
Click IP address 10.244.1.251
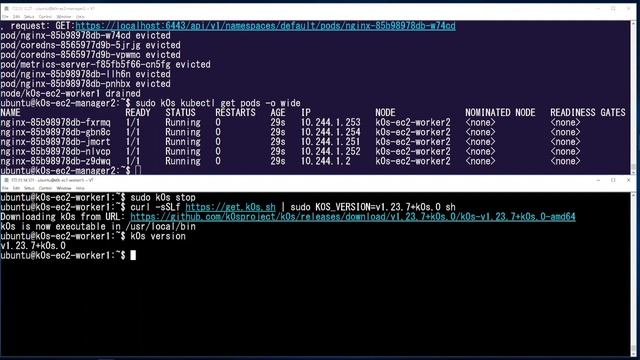click(x=331, y=142)
